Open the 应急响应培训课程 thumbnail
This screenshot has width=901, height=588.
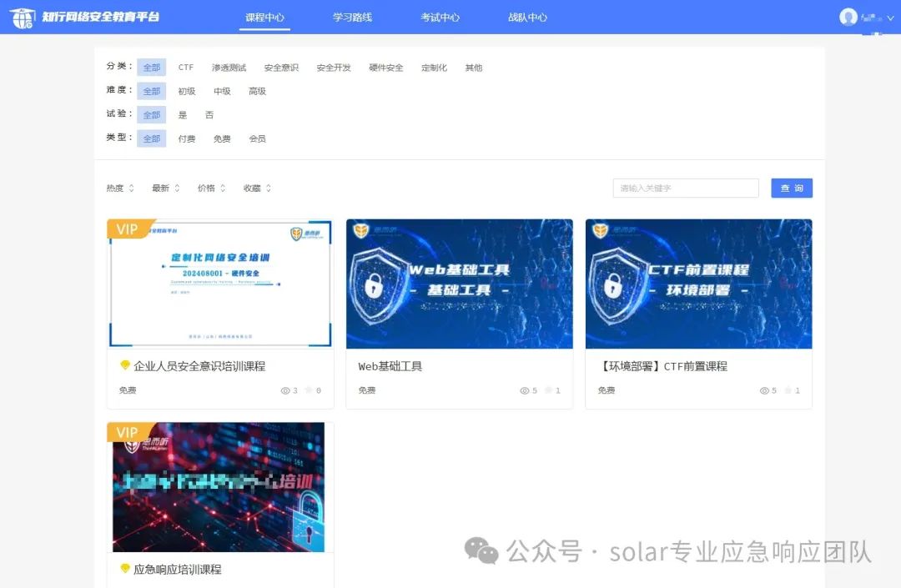click(219, 487)
